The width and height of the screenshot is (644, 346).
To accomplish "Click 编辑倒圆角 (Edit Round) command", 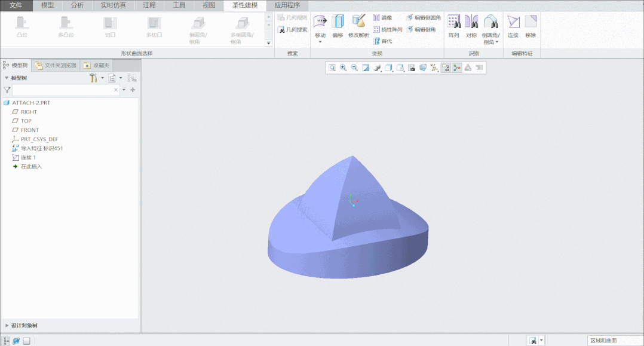I will pyautogui.click(x=424, y=18).
